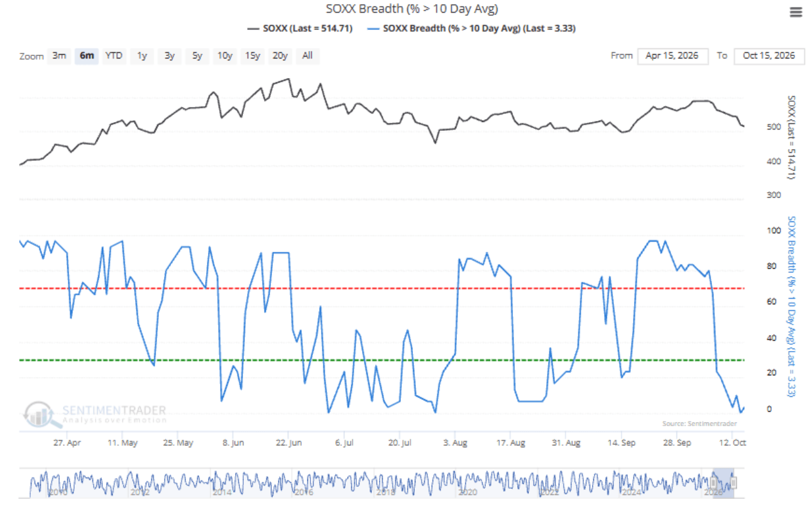Click the '2020' navigator year label
Image resolution: width=812 pixels, height=512 pixels.
tap(468, 493)
